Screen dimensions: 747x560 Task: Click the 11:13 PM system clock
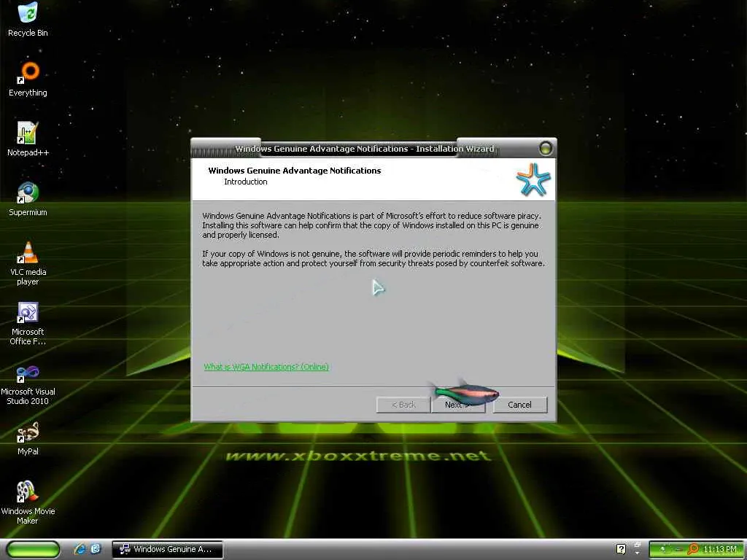pyautogui.click(x=720, y=550)
